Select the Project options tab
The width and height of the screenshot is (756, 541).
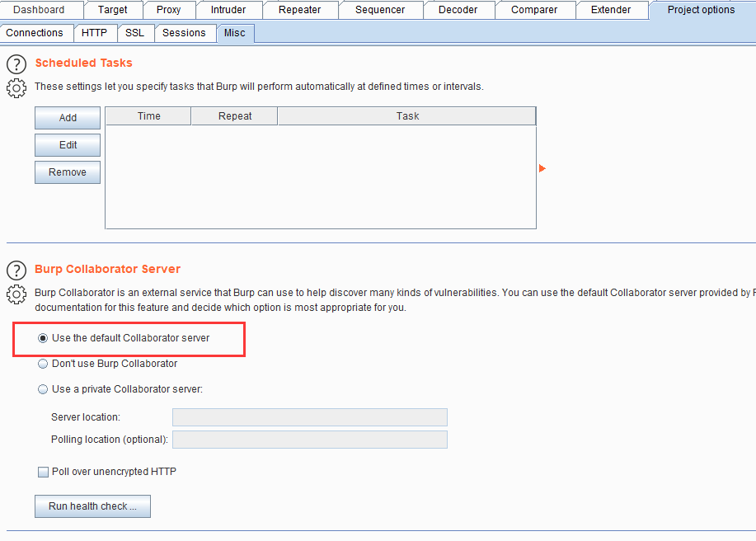(x=701, y=10)
